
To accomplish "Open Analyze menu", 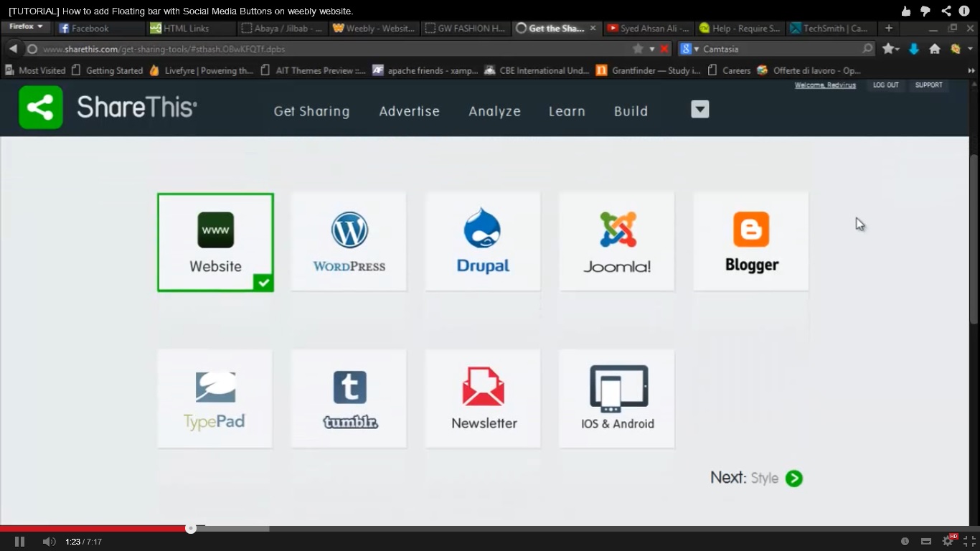I will (494, 111).
